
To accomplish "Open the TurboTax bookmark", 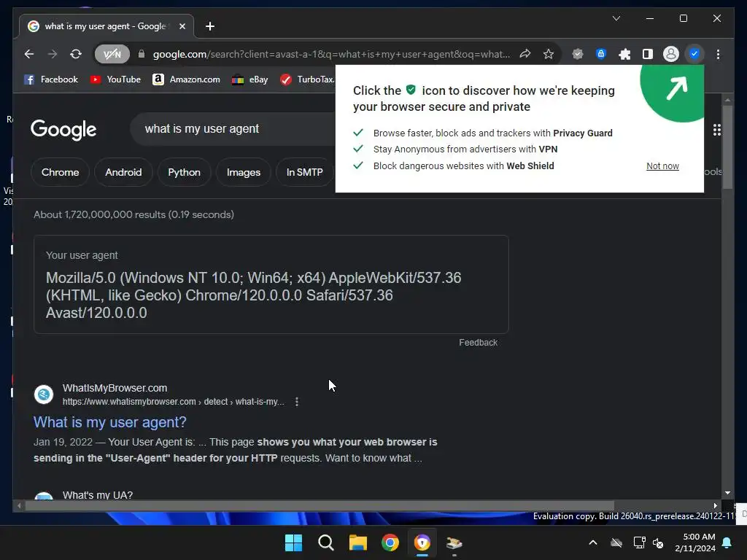I will (x=307, y=79).
